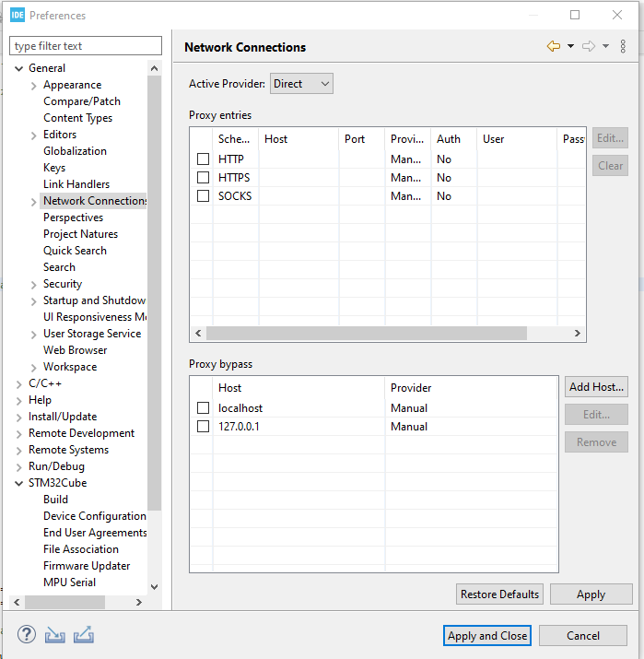Check the localhost bypass checkbox
This screenshot has width=644, height=659.
click(x=204, y=408)
